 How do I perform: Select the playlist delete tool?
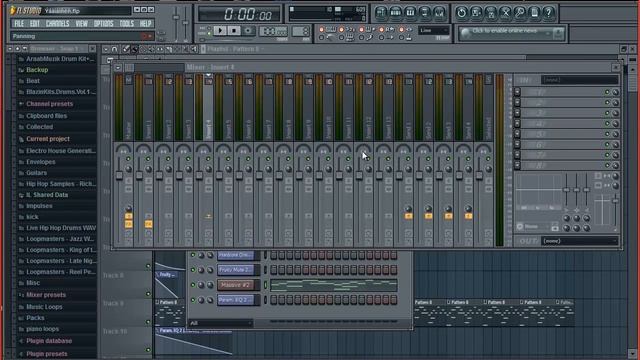[143, 49]
